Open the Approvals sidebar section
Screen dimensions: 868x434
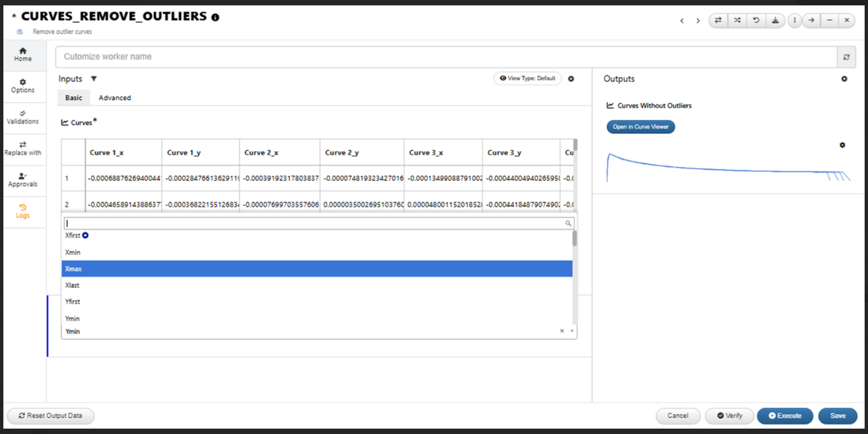click(23, 180)
